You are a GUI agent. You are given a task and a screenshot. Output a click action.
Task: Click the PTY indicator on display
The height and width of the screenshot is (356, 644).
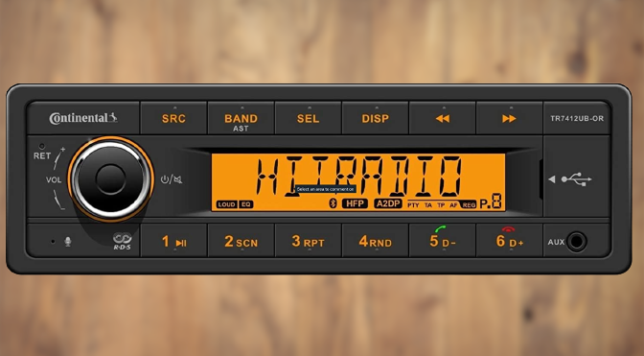point(413,205)
